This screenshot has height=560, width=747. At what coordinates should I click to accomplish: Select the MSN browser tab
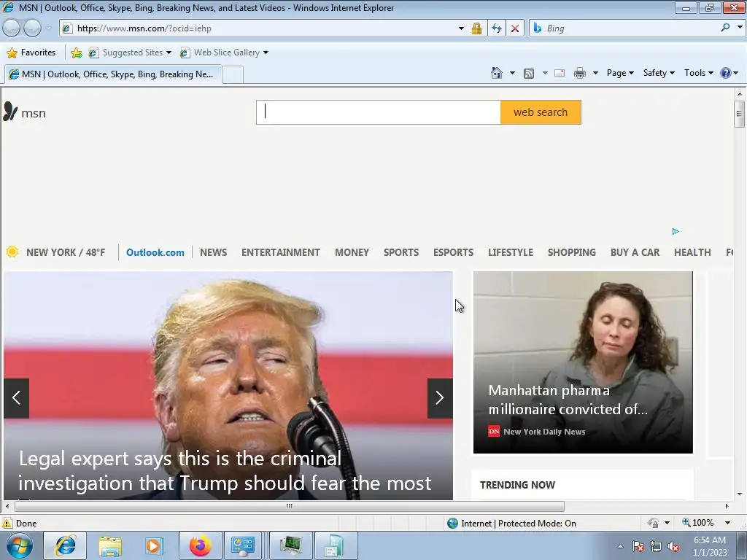113,74
